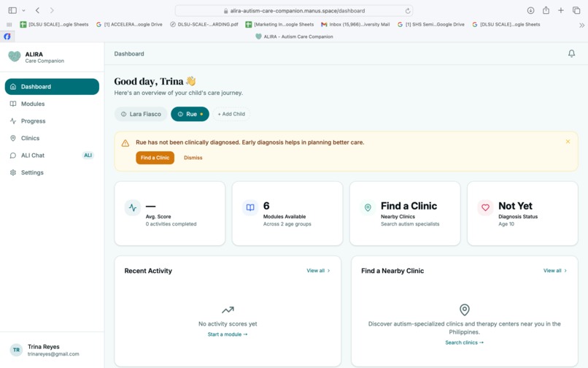
Task: Click Dismiss in the alert banner
Action: [x=193, y=158]
